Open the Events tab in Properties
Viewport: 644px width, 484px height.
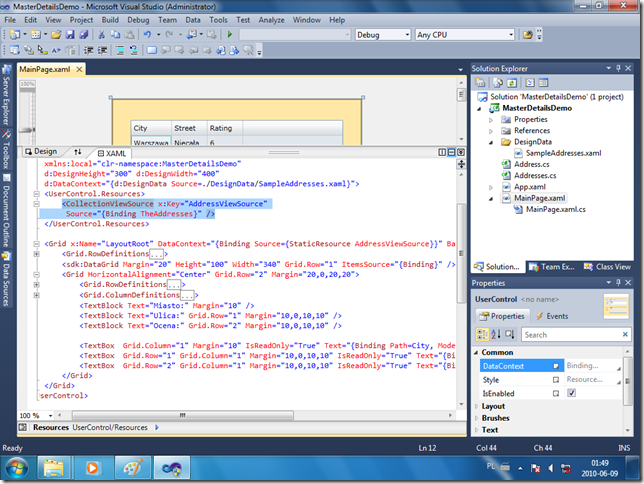552,316
